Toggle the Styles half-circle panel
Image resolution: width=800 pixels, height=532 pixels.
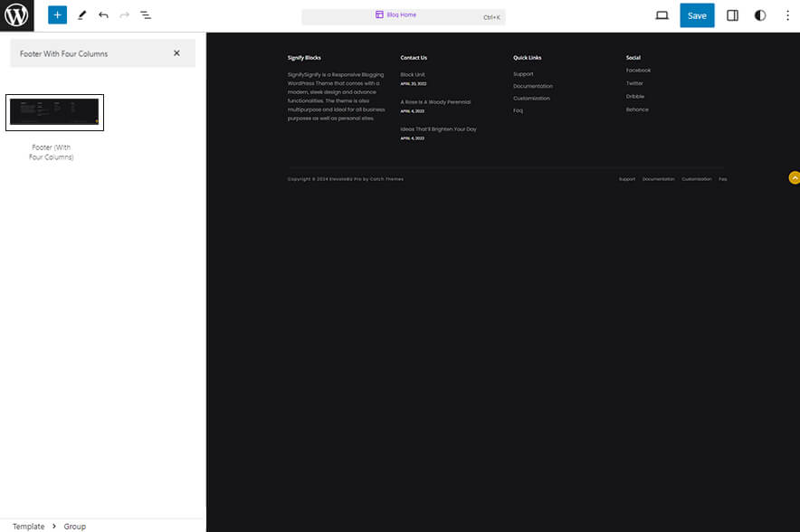tap(761, 14)
